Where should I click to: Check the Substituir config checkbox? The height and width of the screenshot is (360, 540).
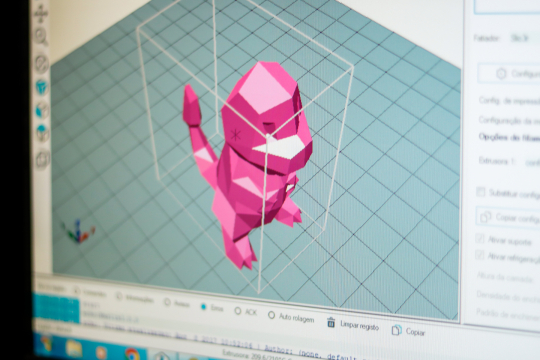(480, 192)
